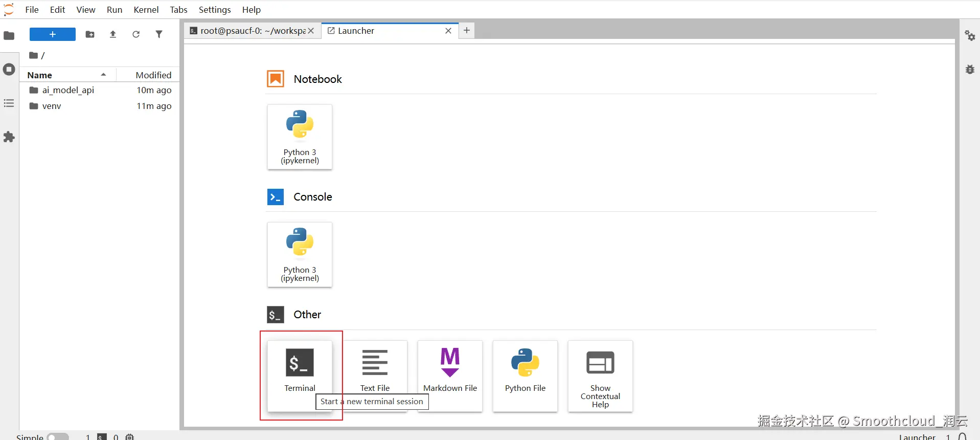Create a new folder with toolbar icon
The height and width of the screenshot is (440, 980).
(90, 34)
